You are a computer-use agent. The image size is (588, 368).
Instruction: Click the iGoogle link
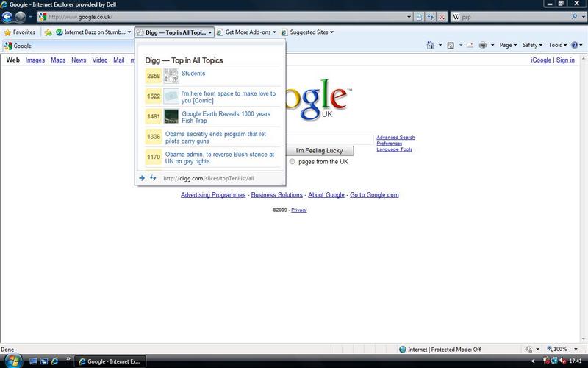point(541,60)
